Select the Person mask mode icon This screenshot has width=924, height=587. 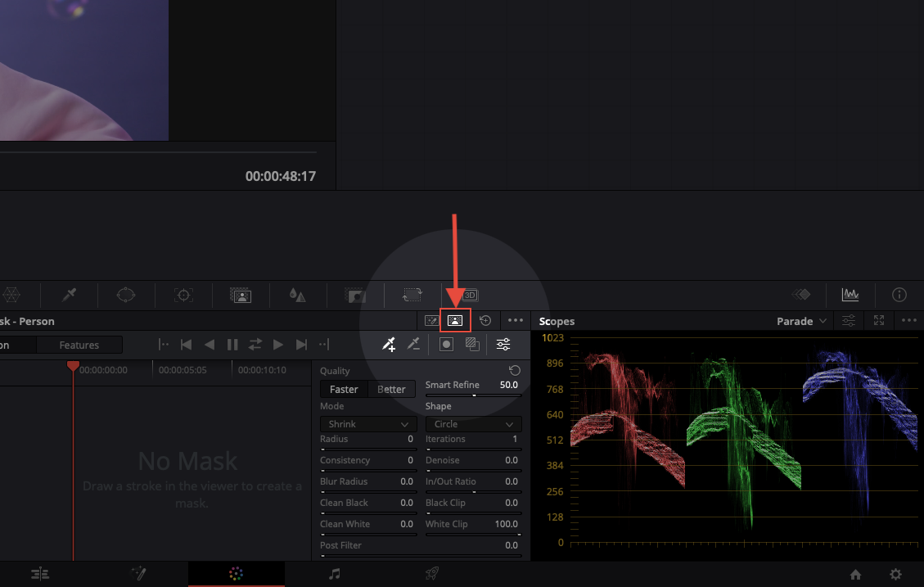point(455,321)
